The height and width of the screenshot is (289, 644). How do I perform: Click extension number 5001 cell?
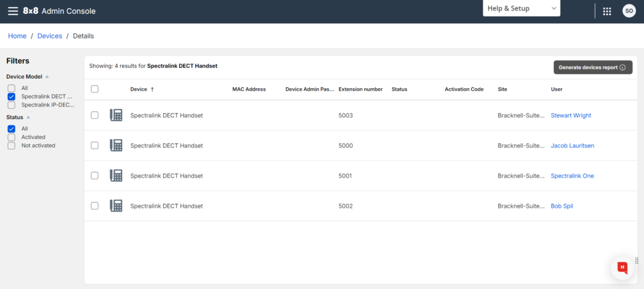[346, 176]
